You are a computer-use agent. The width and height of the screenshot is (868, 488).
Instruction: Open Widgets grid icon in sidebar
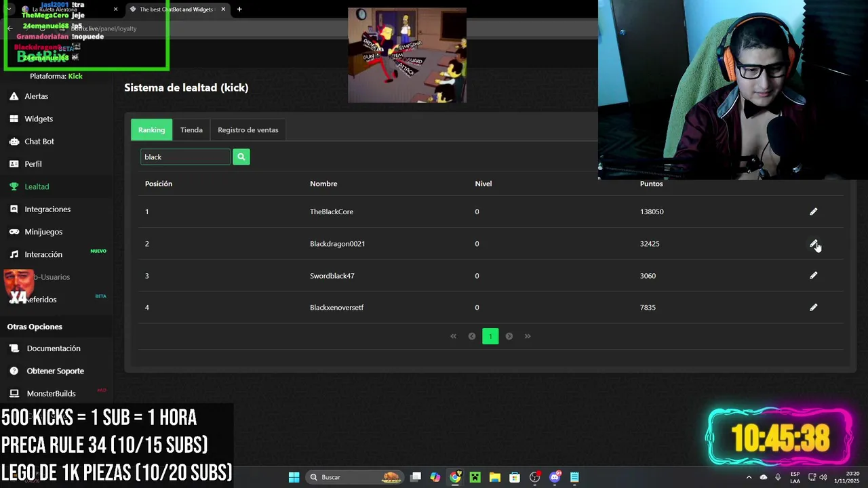tap(14, 119)
